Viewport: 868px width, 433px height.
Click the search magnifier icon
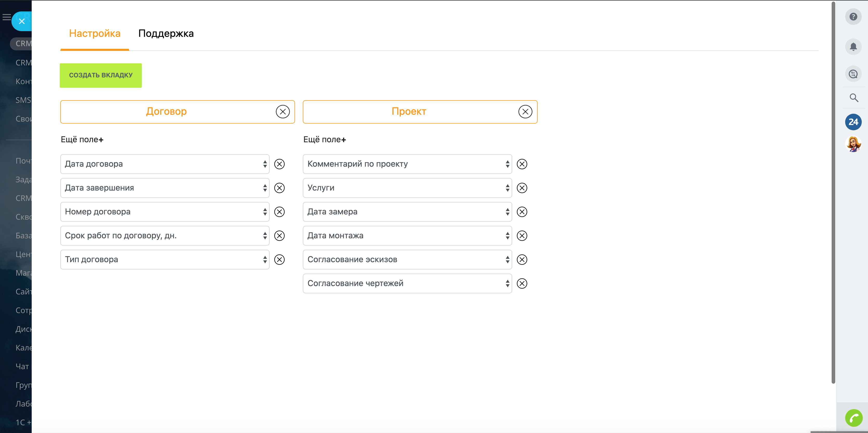tap(853, 98)
